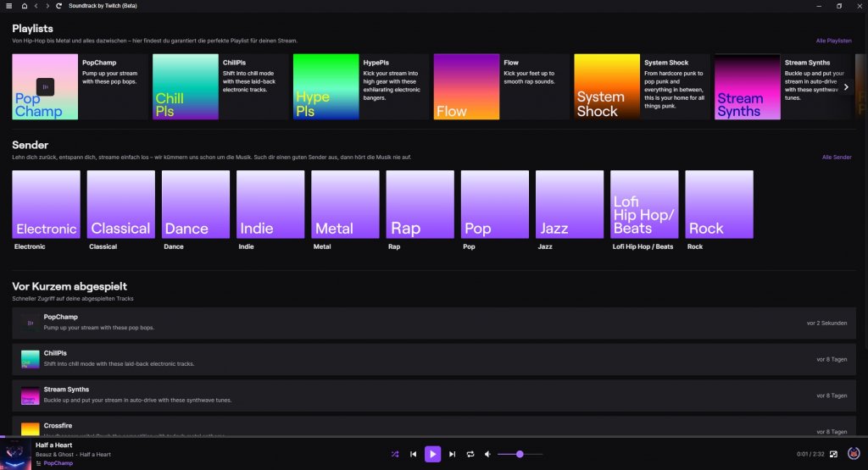
Task: Click the Lofi Hip Hop / Beats caption
Action: point(643,246)
